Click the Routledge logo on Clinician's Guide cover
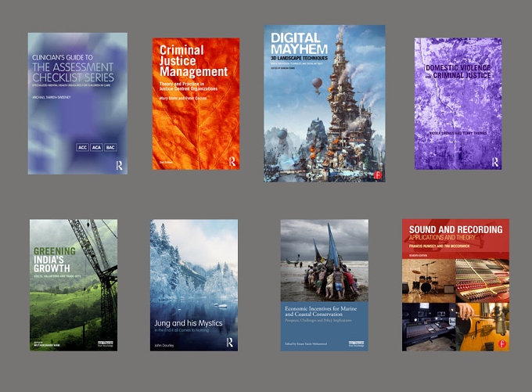The width and height of the screenshot is (532, 392). click(119, 166)
